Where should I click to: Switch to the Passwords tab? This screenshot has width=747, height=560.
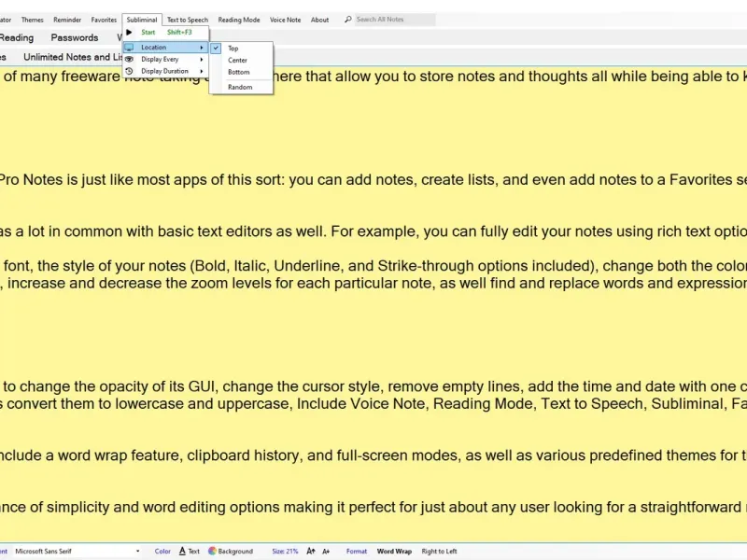(x=75, y=37)
